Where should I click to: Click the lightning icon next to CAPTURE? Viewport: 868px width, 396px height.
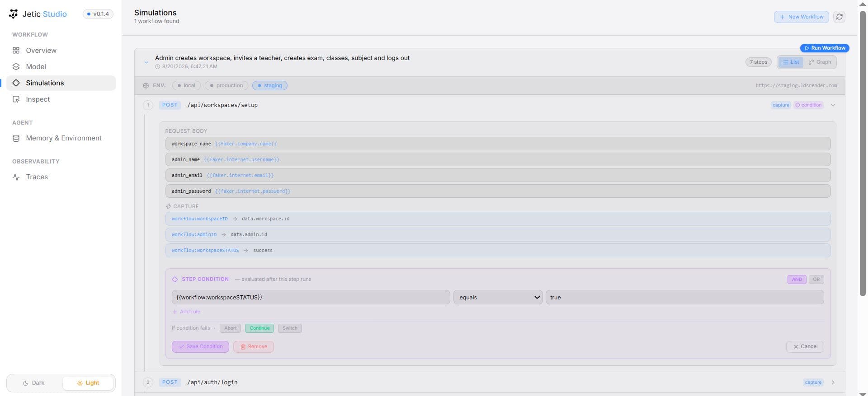[168, 206]
